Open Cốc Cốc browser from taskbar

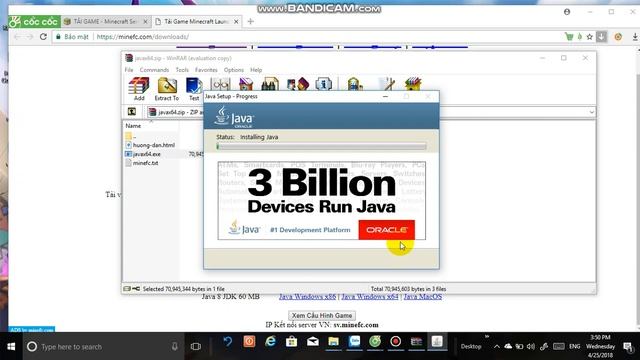(x=375, y=342)
